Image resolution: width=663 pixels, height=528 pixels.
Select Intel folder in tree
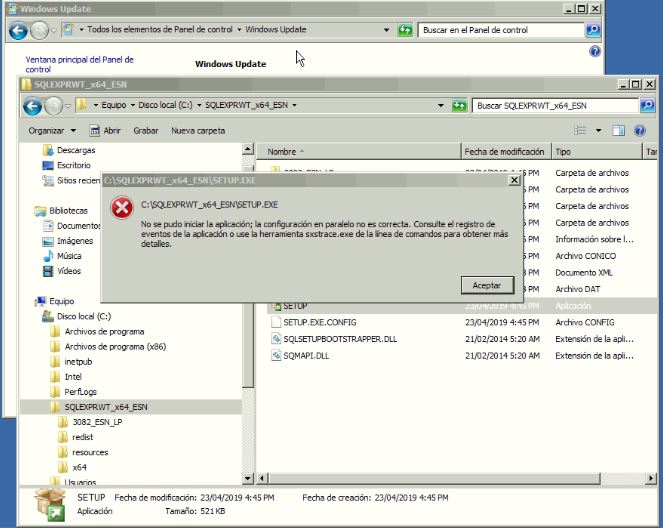(66, 377)
